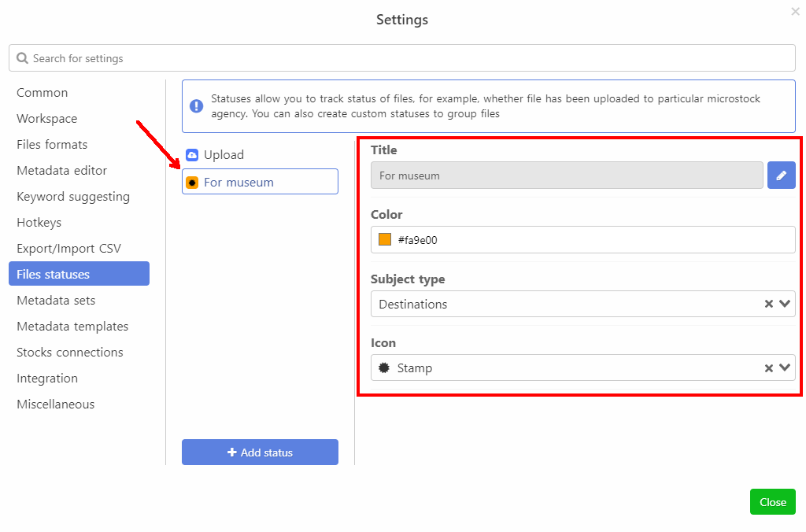This screenshot has width=806, height=532.
Task: Open Metadata sets settings
Action: click(56, 301)
